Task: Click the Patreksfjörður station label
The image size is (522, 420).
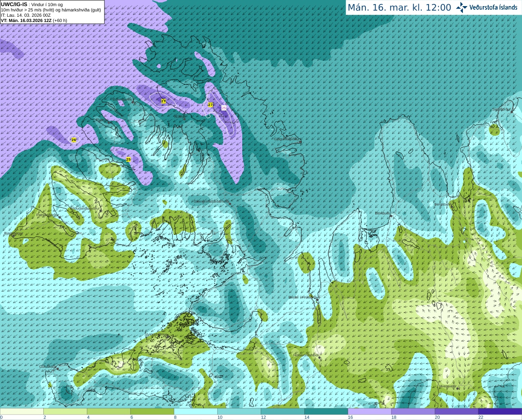Action: [x=48, y=214]
